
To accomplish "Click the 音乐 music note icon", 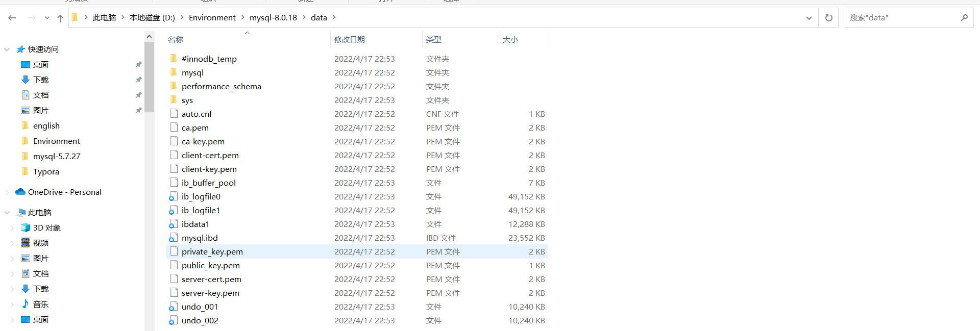I will pos(26,304).
